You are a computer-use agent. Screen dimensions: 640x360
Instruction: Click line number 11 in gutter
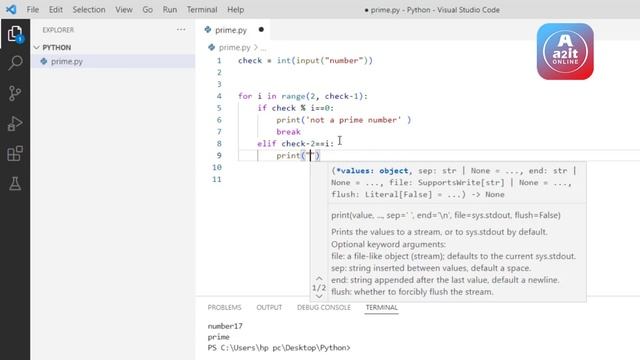[x=217, y=179]
